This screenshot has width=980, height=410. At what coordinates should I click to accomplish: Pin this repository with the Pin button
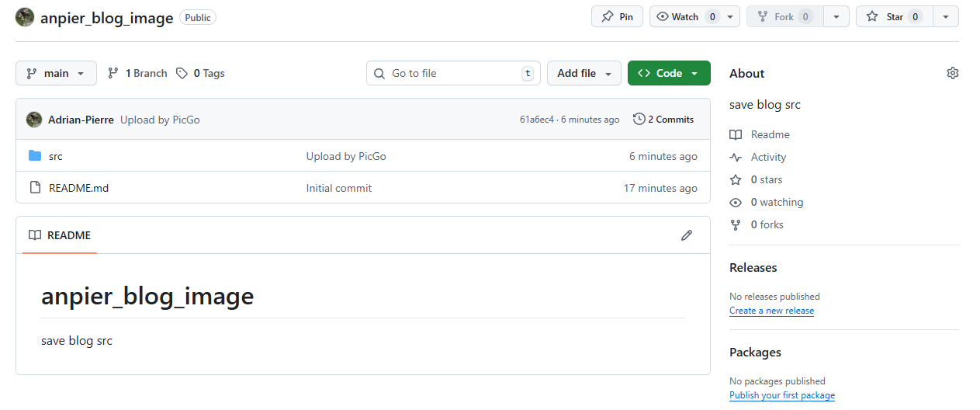617,16
